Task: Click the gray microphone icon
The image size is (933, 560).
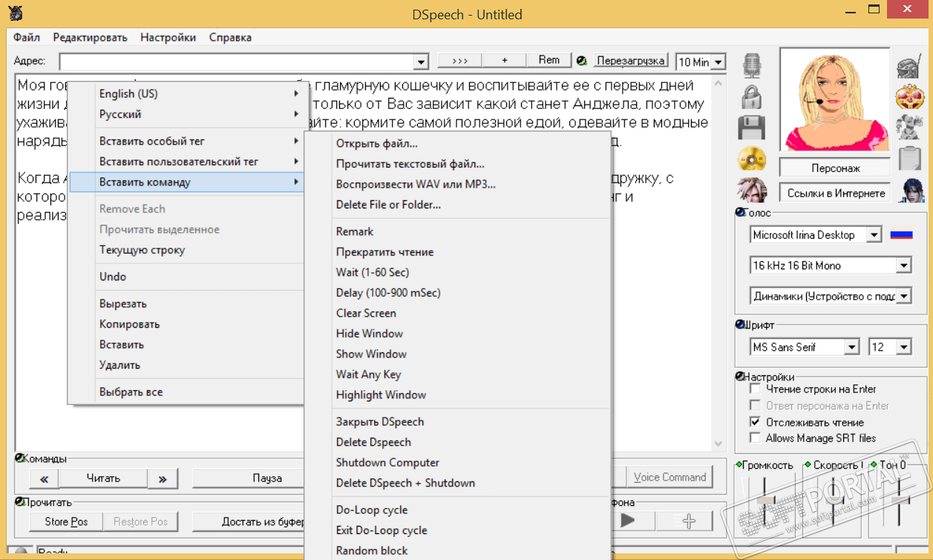Action: (x=752, y=65)
